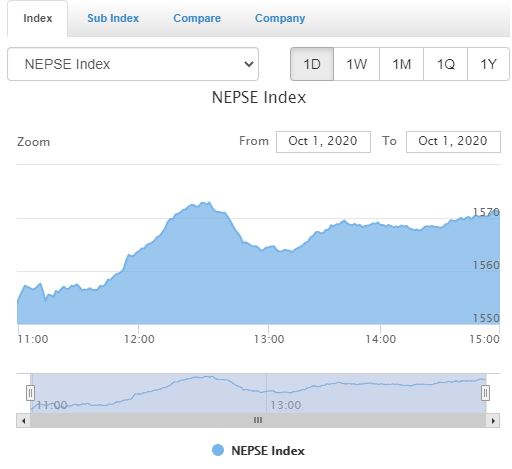Choose the 1Y time range
This screenshot has width=512, height=469.
[488, 64]
